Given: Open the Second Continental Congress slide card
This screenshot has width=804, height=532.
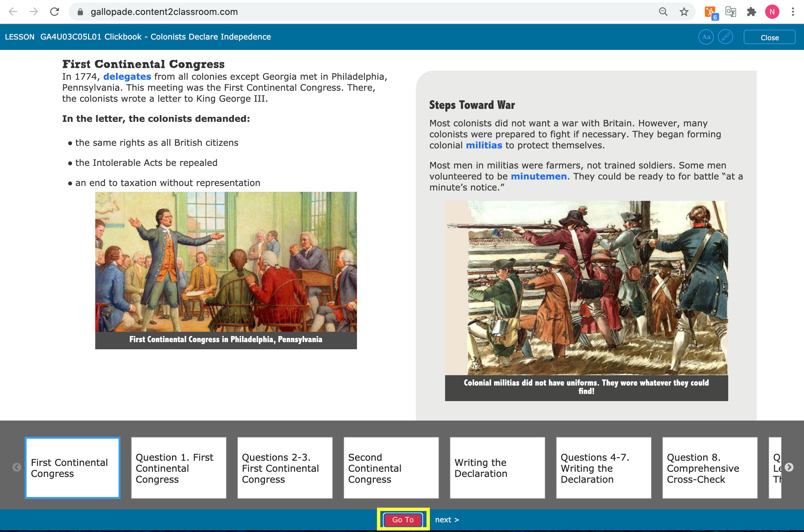Looking at the screenshot, I should coord(391,468).
